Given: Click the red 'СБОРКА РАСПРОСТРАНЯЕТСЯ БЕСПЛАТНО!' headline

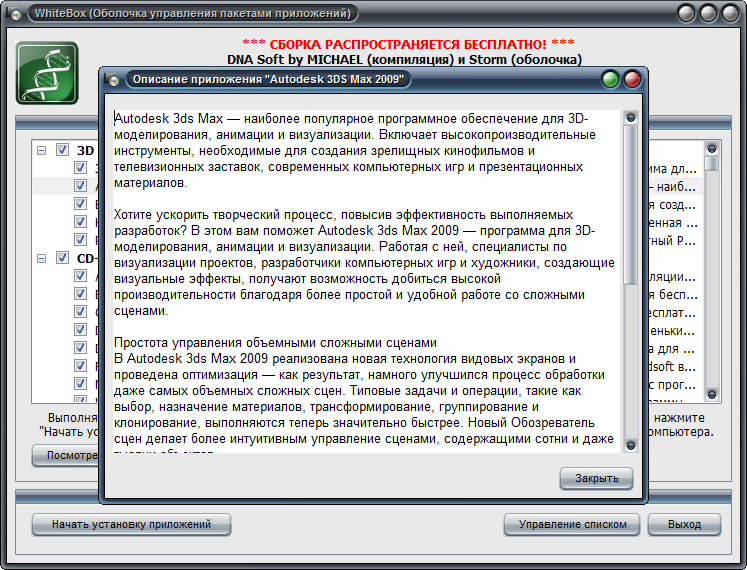Looking at the screenshot, I should click(x=408, y=44).
